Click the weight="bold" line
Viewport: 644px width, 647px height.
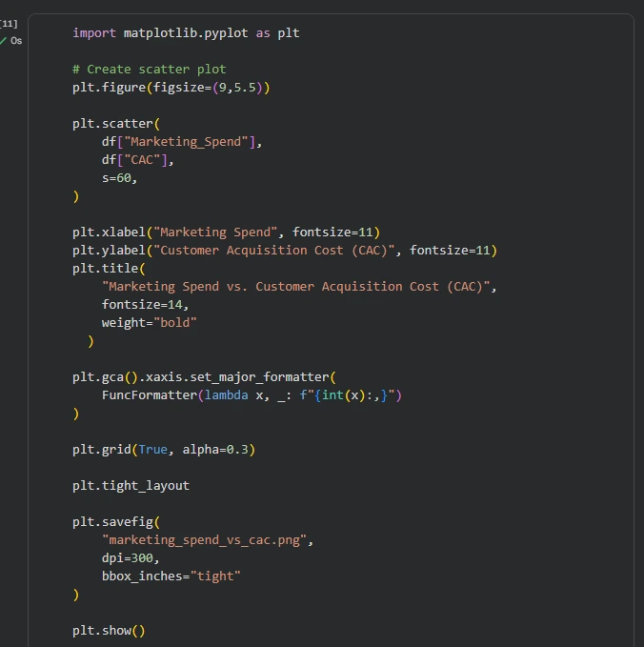(149, 323)
